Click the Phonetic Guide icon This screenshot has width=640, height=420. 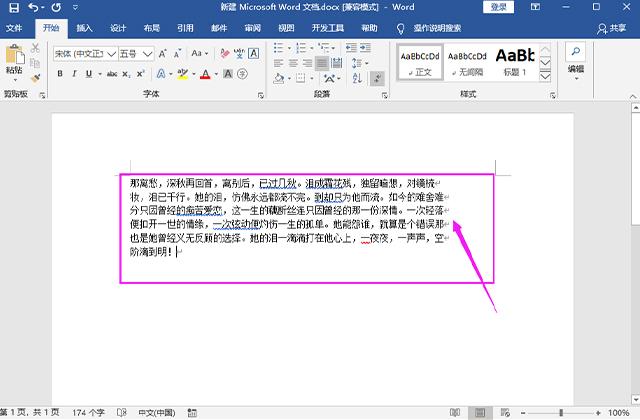tap(239, 53)
